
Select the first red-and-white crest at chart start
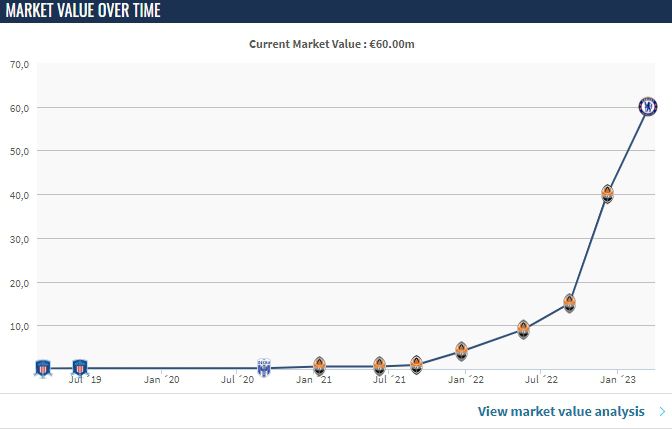point(43,368)
